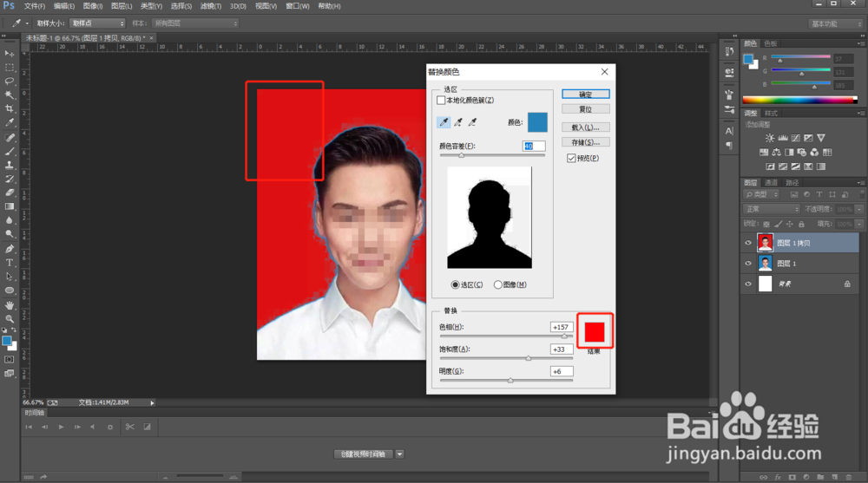Image resolution: width=868 pixels, height=483 pixels.
Task: Open the 滤镜 menu
Action: pyautogui.click(x=210, y=6)
